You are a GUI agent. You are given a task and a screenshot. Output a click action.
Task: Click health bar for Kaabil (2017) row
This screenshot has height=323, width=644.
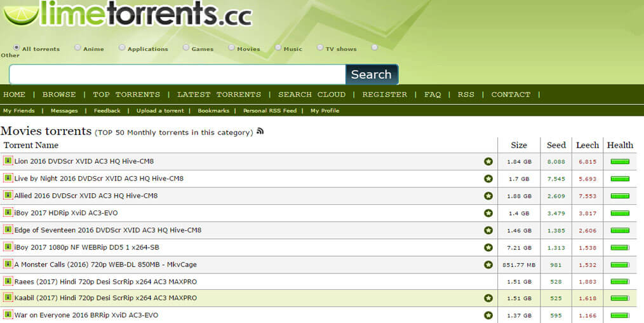pyautogui.click(x=620, y=298)
